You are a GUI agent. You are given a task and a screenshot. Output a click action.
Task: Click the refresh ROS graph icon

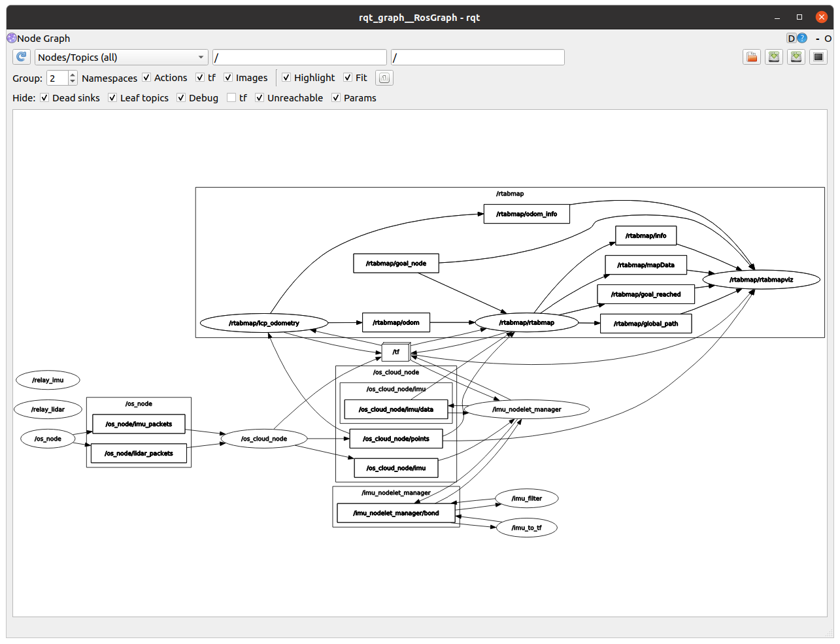pyautogui.click(x=22, y=57)
